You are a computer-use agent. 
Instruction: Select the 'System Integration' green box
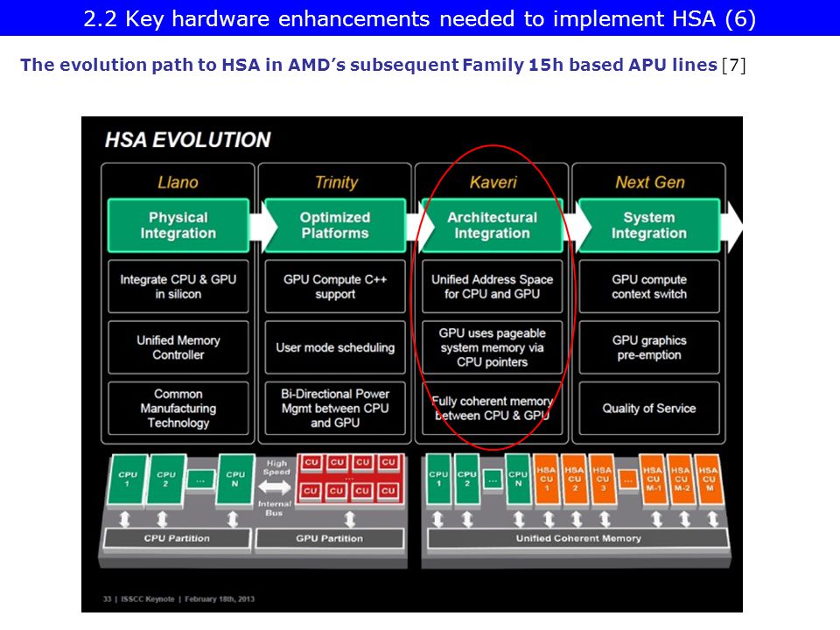649,225
